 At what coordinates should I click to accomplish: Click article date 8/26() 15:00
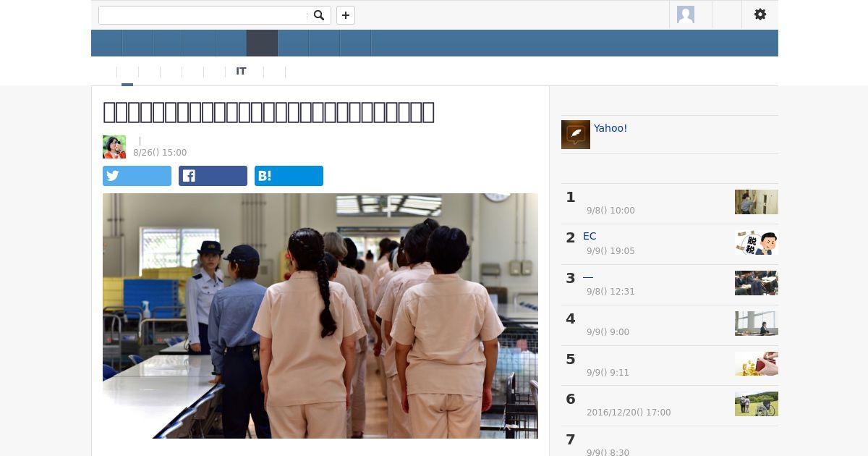coord(160,153)
